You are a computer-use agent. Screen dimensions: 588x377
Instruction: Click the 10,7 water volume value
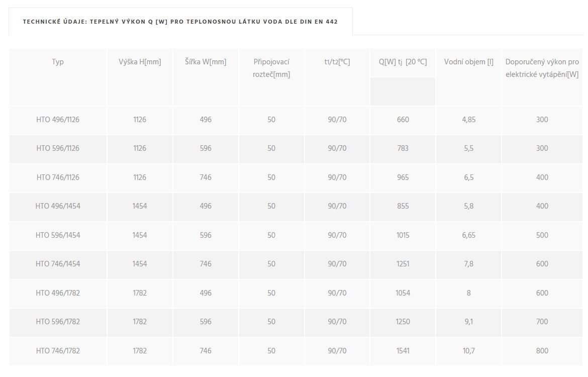469,351
